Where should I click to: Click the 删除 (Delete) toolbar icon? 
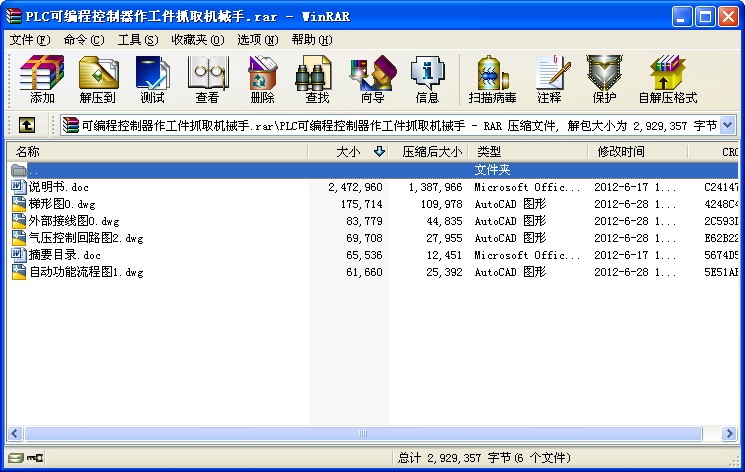pos(262,80)
